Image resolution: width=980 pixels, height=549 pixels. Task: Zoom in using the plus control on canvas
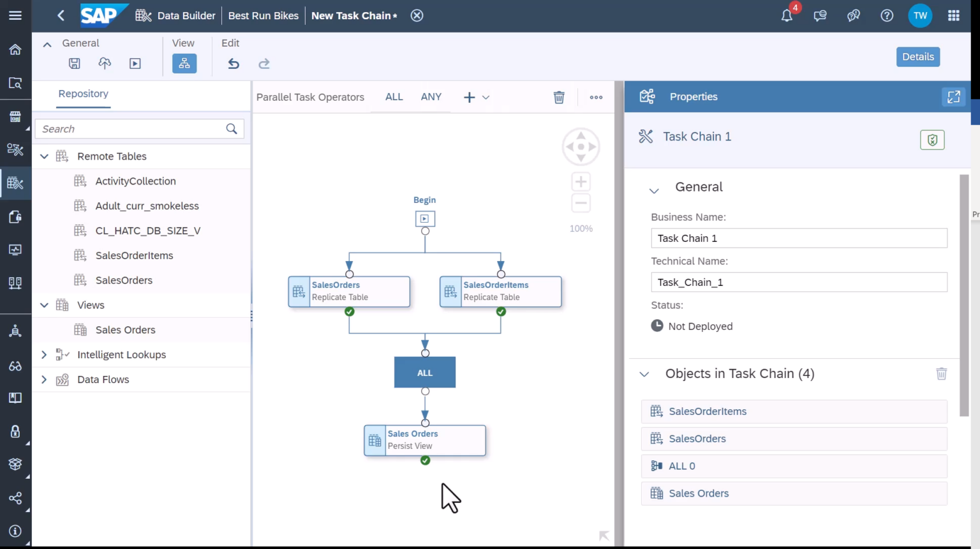(x=580, y=181)
